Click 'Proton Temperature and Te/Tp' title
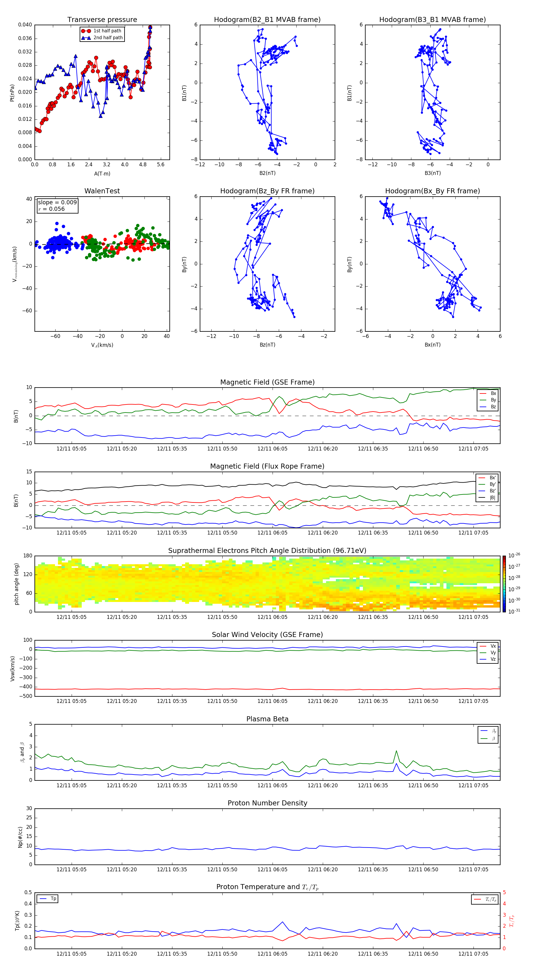This screenshot has width=535, height=980. pos(267,887)
